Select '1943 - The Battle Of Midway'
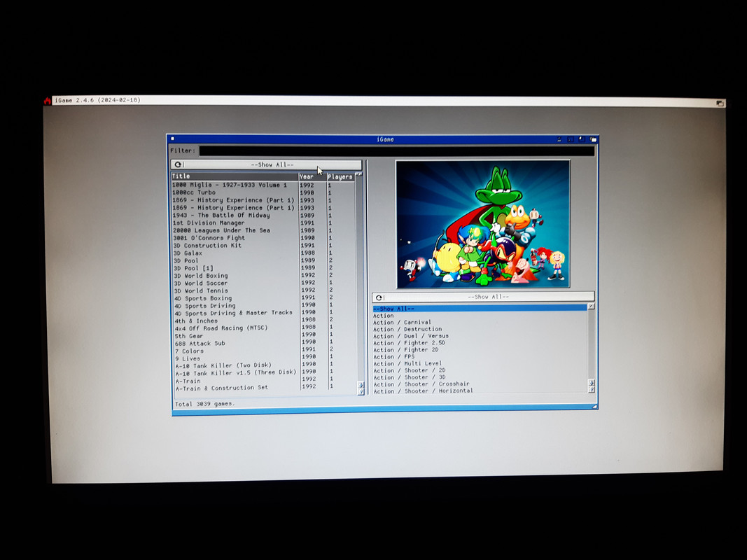The height and width of the screenshot is (560, 747). click(221, 215)
